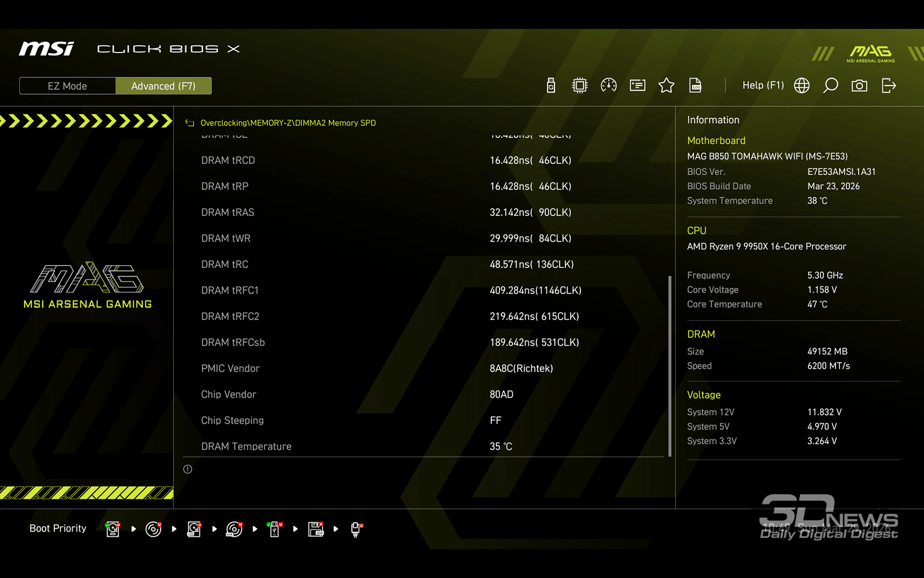The height and width of the screenshot is (578, 924).
Task: Select the network boot device icon
Action: coord(356,529)
